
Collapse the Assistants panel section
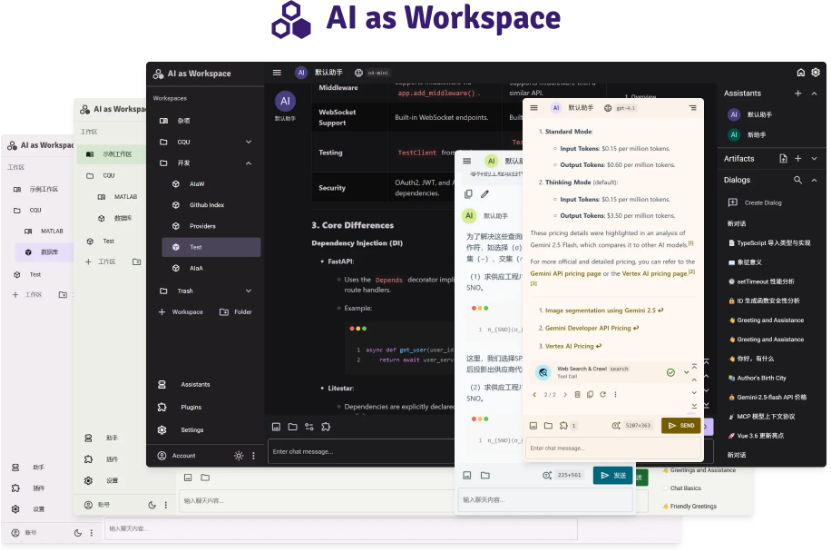pos(814,93)
